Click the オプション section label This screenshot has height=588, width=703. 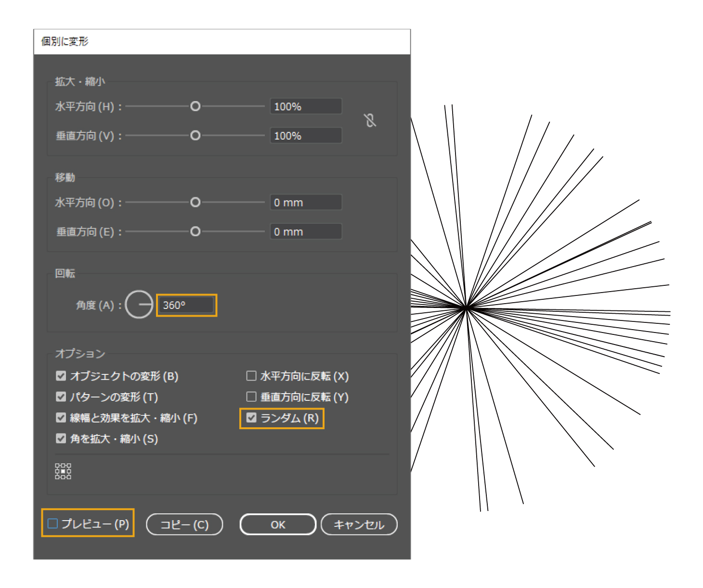click(x=80, y=353)
